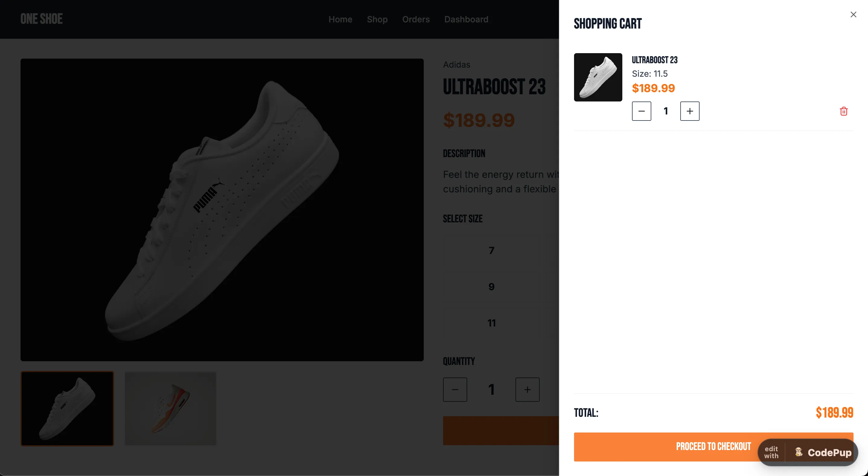This screenshot has width=868, height=476.
Task: Select the white Puma shoe thumbnail
Action: [67, 409]
